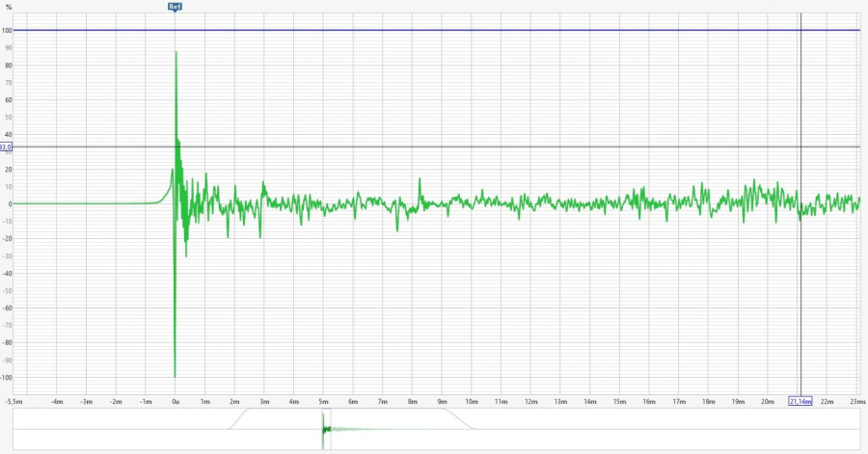Click the impulse spike inside the overview strip
Viewport: 868px width, 454px height.
tap(323, 429)
